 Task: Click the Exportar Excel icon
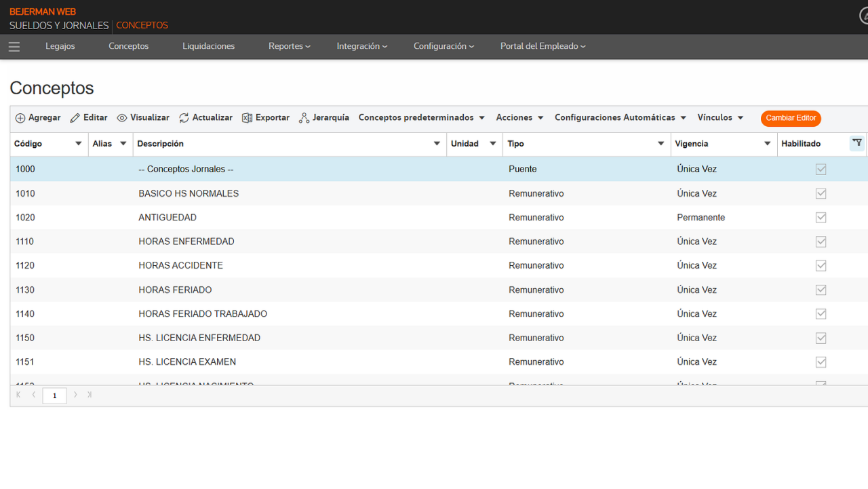click(x=248, y=118)
